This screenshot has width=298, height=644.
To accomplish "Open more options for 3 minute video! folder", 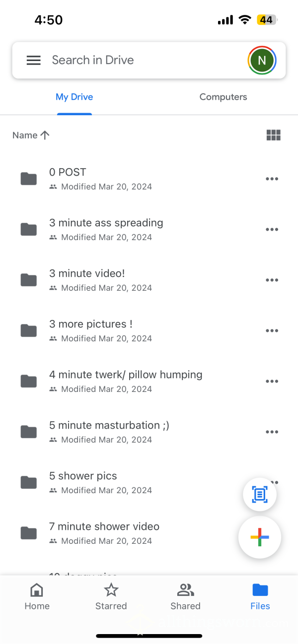I will 272,280.
